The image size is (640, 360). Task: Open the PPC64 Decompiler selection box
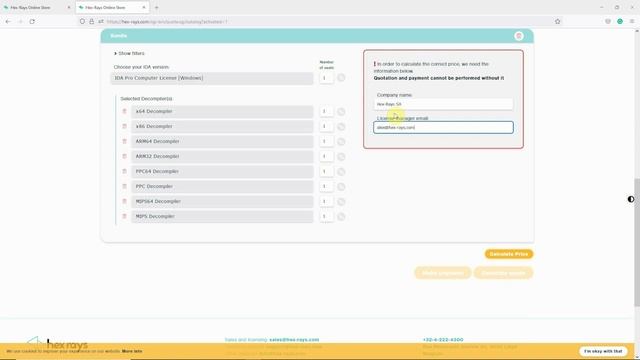click(222, 171)
